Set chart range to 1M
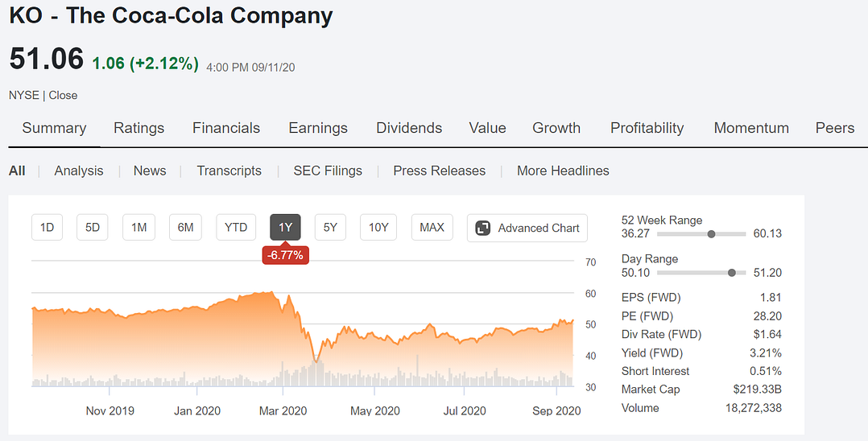 139,228
